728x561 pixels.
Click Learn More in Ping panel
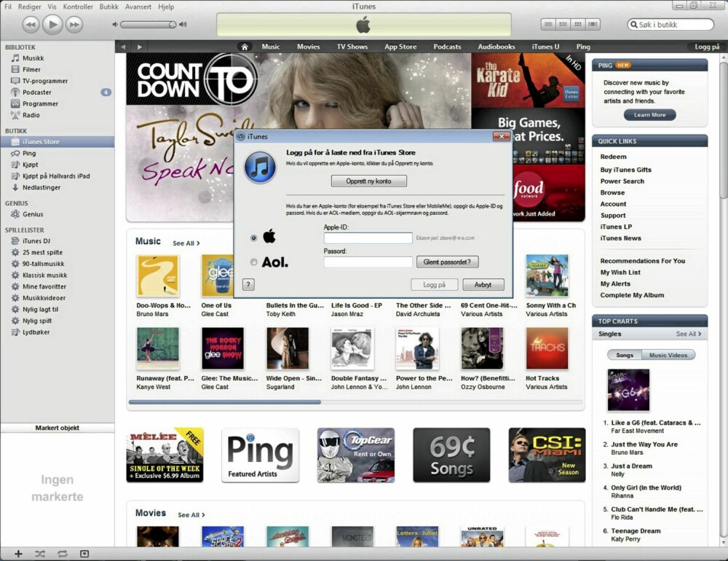tap(649, 115)
